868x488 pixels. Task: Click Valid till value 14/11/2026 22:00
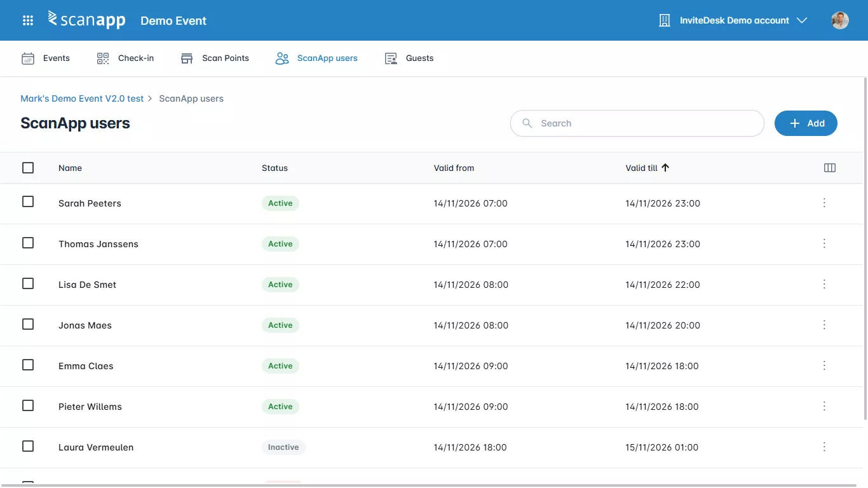click(x=663, y=285)
